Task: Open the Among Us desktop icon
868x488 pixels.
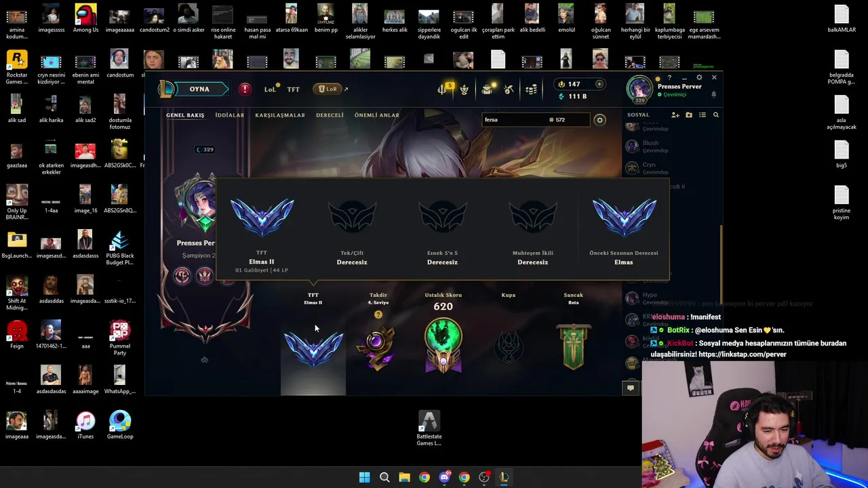Action: point(85,18)
